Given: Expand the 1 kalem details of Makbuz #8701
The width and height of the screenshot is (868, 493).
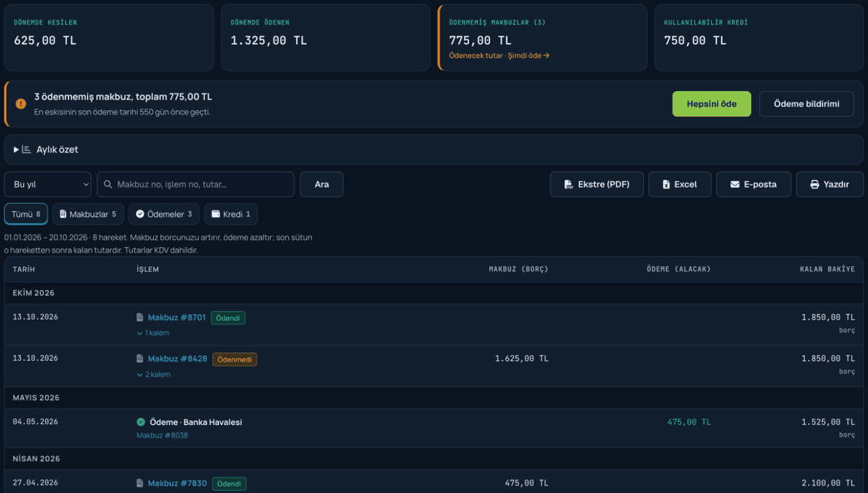Looking at the screenshot, I should click(x=153, y=333).
